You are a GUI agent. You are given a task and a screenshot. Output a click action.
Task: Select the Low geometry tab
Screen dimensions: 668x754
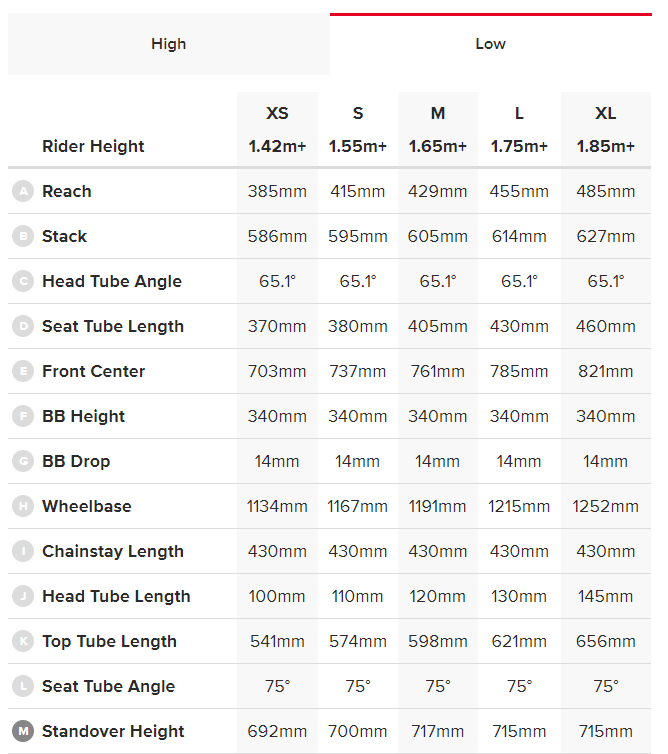[x=490, y=44]
